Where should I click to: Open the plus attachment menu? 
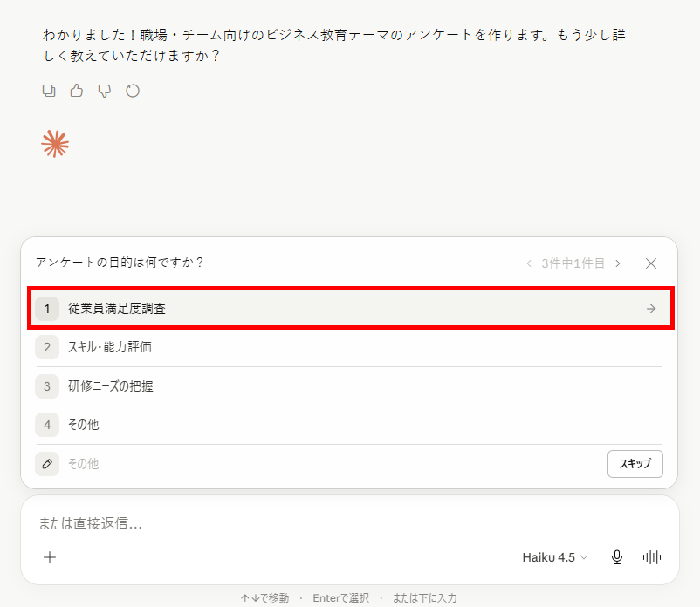[x=50, y=557]
